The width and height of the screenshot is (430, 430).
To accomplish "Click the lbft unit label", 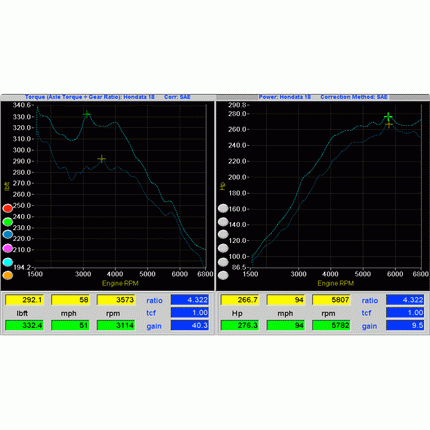I will pyautogui.click(x=22, y=313).
